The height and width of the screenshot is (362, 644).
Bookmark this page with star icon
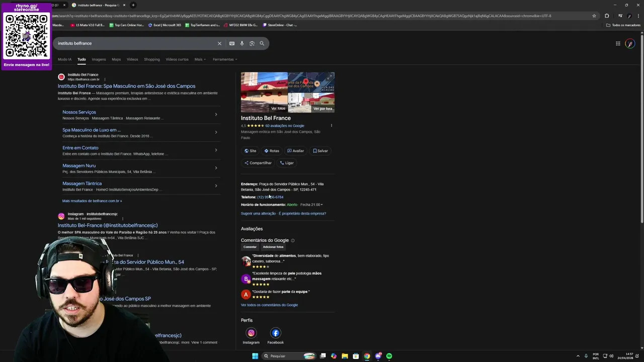coord(594,16)
